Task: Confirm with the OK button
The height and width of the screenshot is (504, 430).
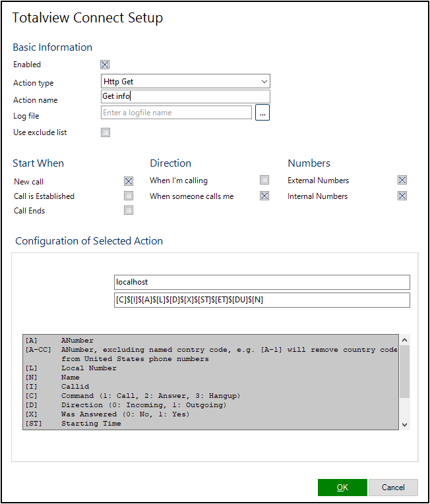Action: (x=342, y=488)
